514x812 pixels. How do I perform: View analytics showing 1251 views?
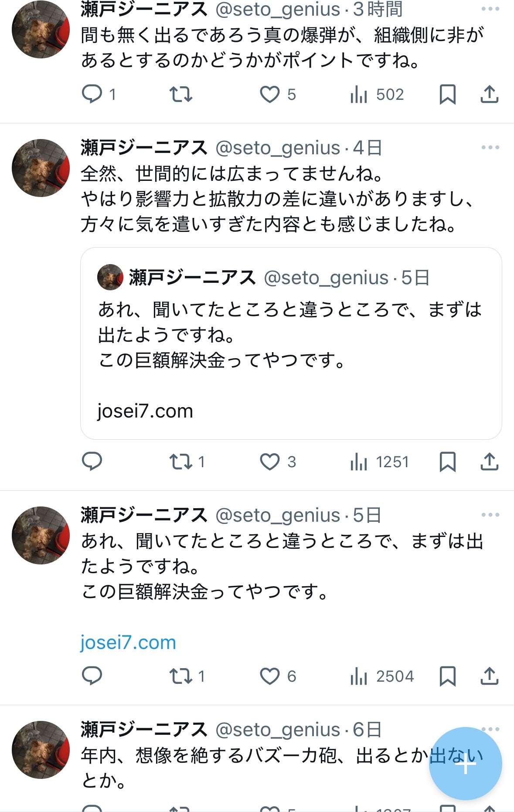point(379,462)
